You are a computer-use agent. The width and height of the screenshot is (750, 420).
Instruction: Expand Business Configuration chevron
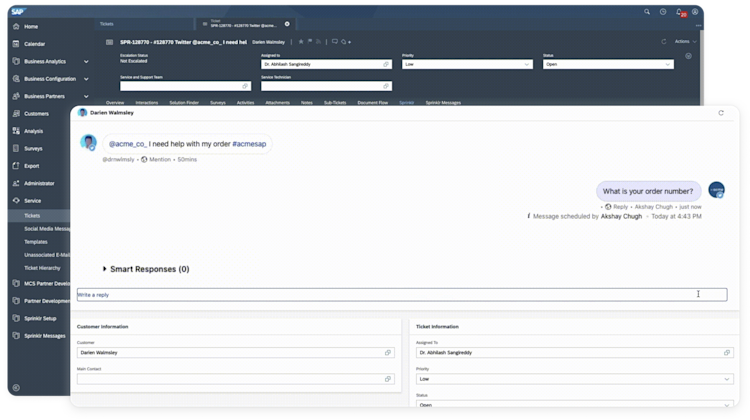pyautogui.click(x=86, y=79)
